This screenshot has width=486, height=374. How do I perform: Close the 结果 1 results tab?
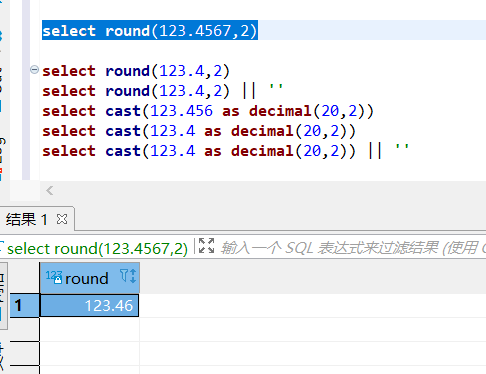[x=62, y=219]
